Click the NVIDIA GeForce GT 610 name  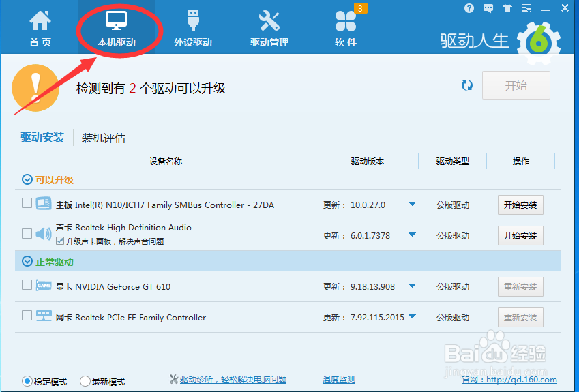tap(113, 287)
